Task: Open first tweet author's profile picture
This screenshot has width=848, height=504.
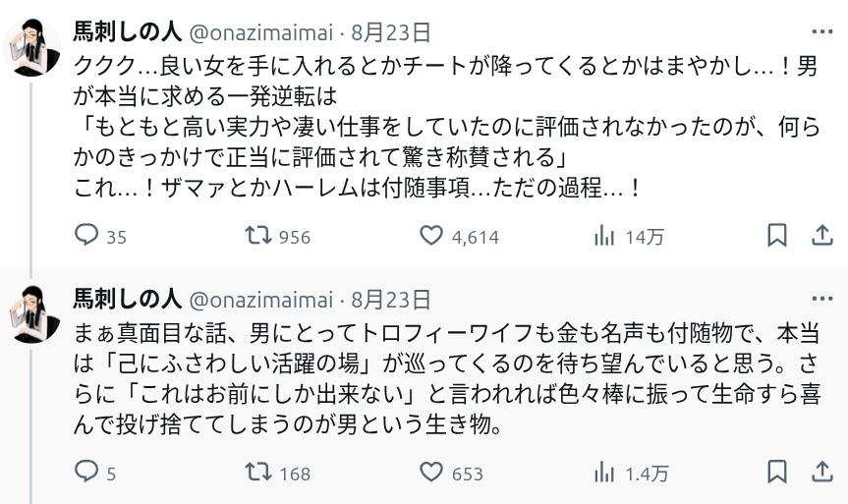Action: (32, 45)
